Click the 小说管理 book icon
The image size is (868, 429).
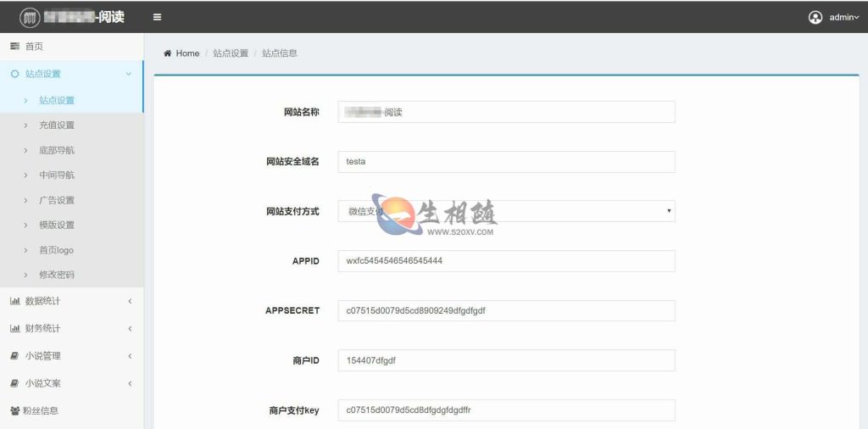tap(15, 356)
